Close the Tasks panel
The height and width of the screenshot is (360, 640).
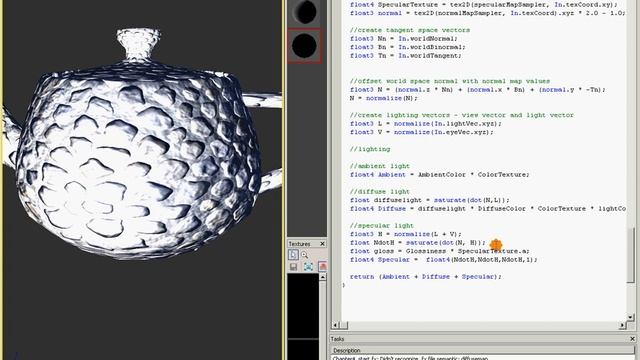point(632,339)
